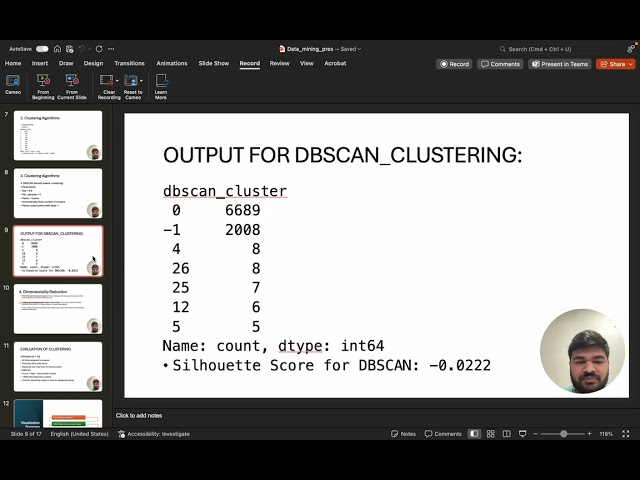Open the Share button dropdown arrow

(x=631, y=64)
